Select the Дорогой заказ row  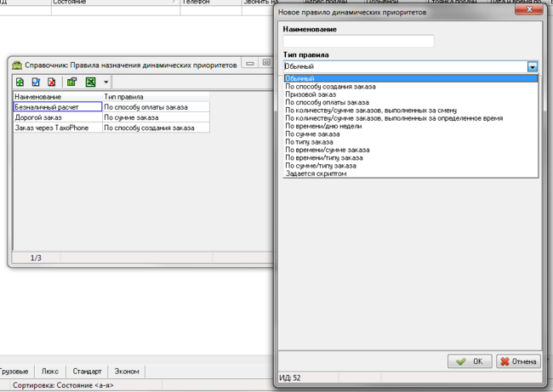(x=111, y=117)
